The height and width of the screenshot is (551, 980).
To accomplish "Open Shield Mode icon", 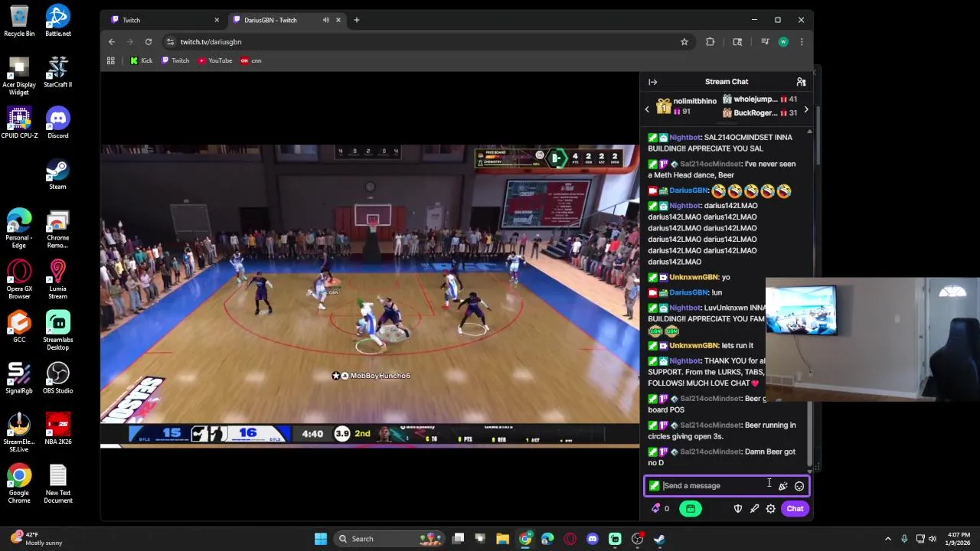I will point(738,509).
